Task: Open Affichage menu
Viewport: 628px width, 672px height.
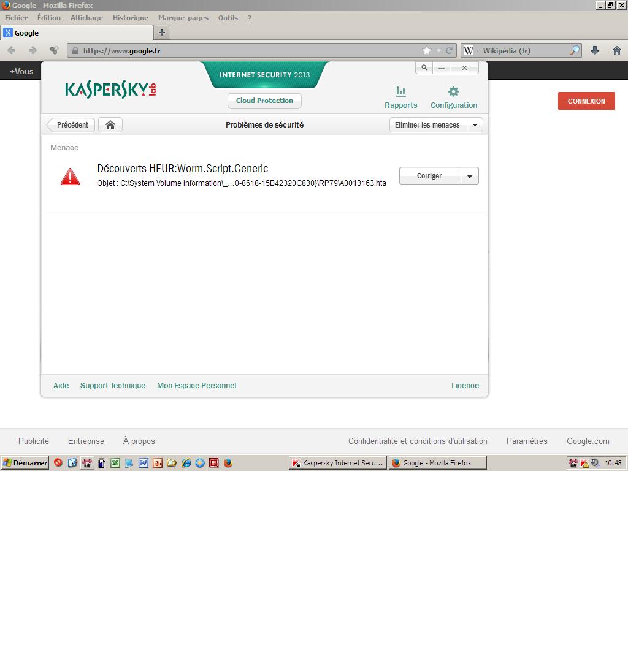Action: (x=86, y=18)
